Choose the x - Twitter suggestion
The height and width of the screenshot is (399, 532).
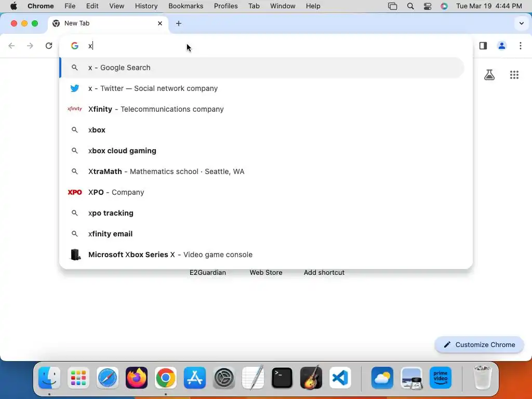(x=262, y=88)
